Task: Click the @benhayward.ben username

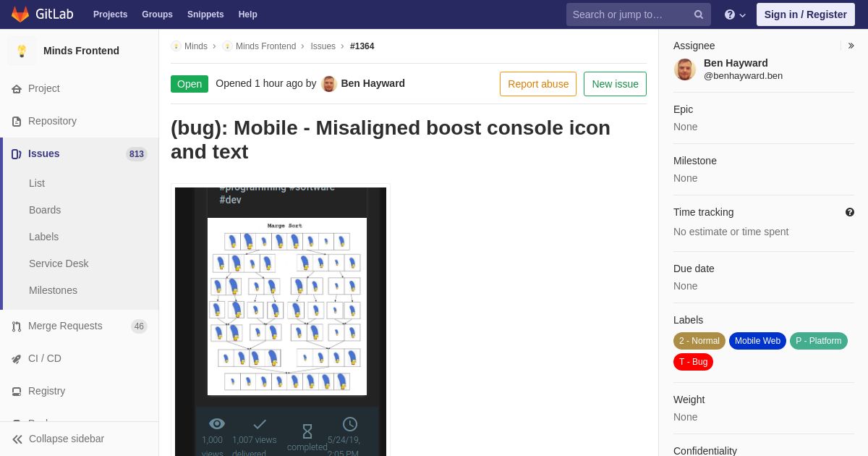Action: click(743, 76)
